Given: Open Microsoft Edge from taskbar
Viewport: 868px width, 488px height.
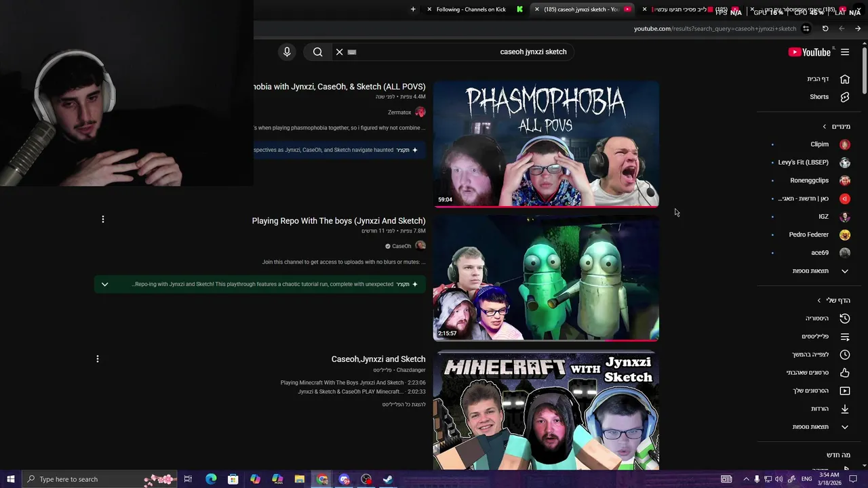Looking at the screenshot, I should tap(211, 479).
